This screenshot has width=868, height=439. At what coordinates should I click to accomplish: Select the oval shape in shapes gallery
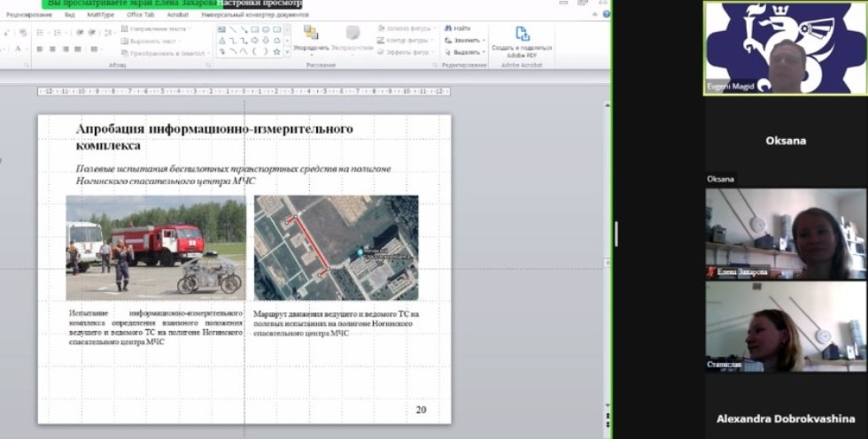[266, 29]
